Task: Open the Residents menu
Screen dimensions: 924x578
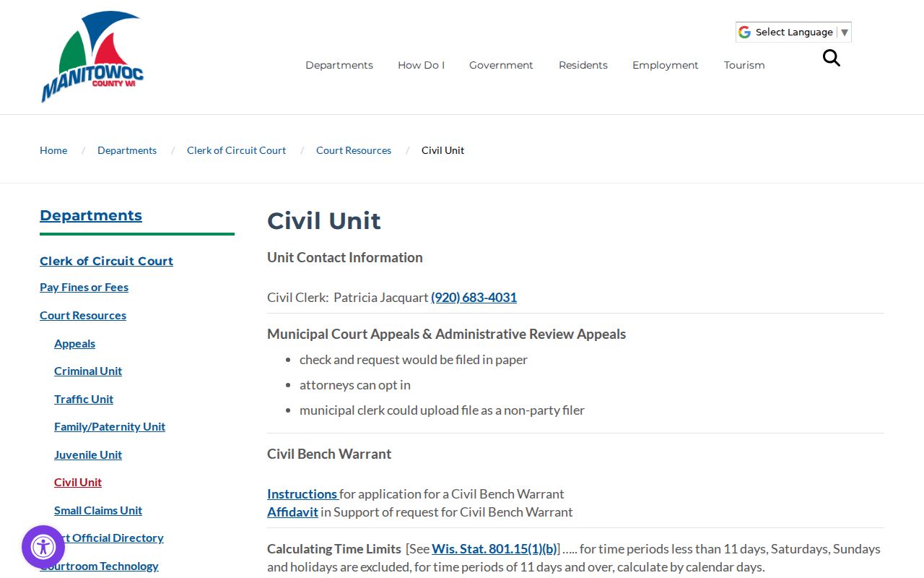Action: (x=583, y=65)
